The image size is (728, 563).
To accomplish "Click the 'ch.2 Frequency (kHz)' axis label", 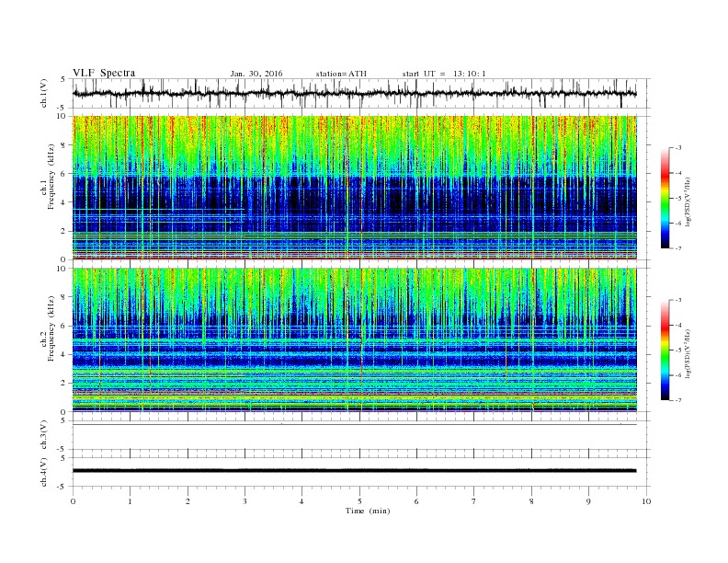I will click(x=48, y=328).
